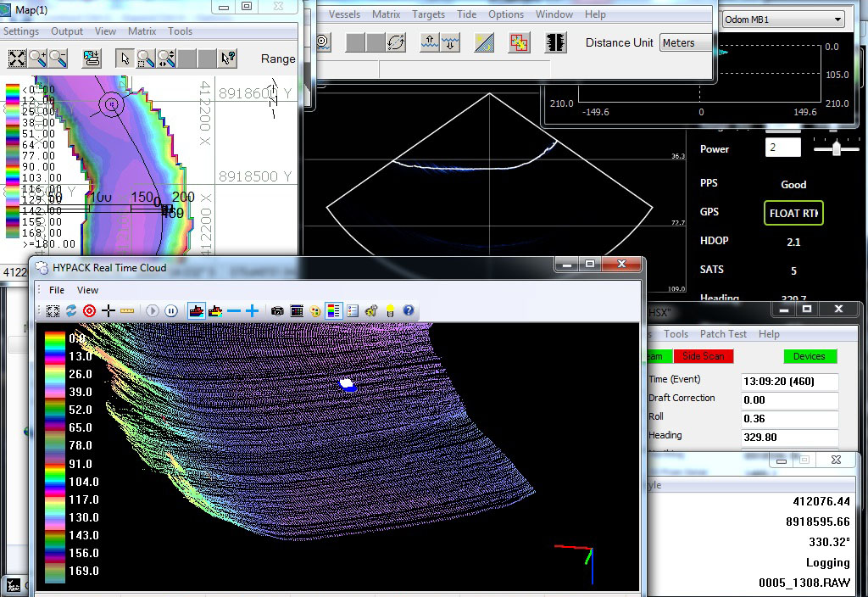Image resolution: width=868 pixels, height=597 pixels.
Task: Select the zoom pan magnifier tool in Map
Action: click(x=166, y=59)
